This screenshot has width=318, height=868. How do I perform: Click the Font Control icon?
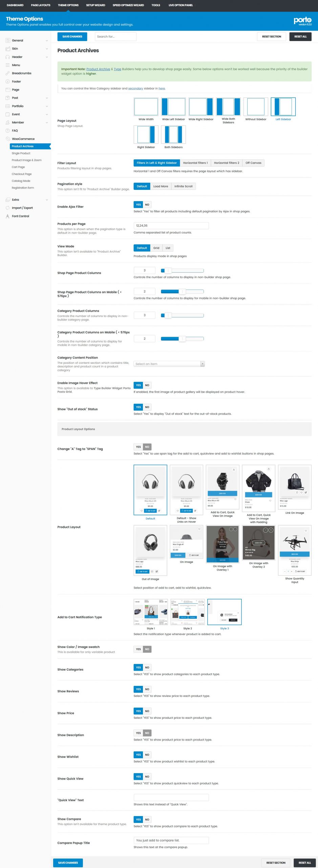8,216
